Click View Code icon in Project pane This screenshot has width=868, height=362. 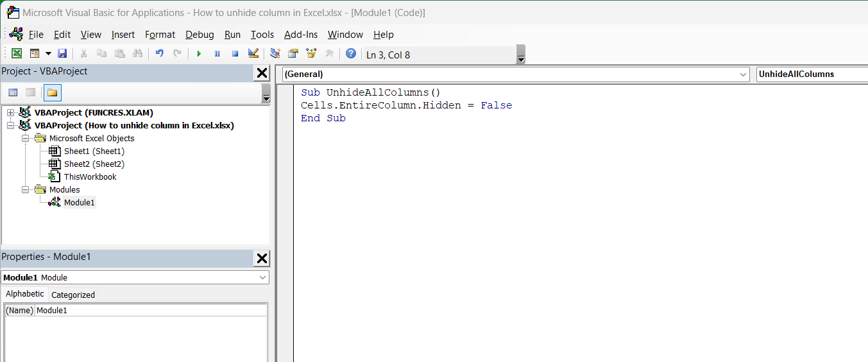coord(13,92)
